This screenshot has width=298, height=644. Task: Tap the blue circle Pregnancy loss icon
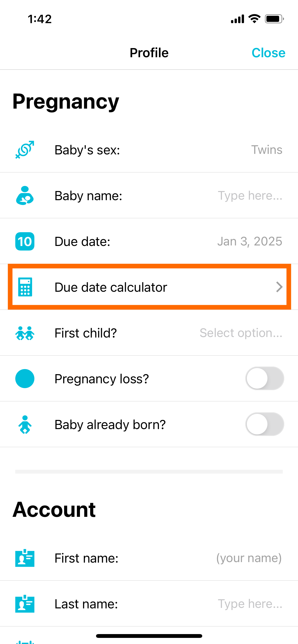click(25, 379)
